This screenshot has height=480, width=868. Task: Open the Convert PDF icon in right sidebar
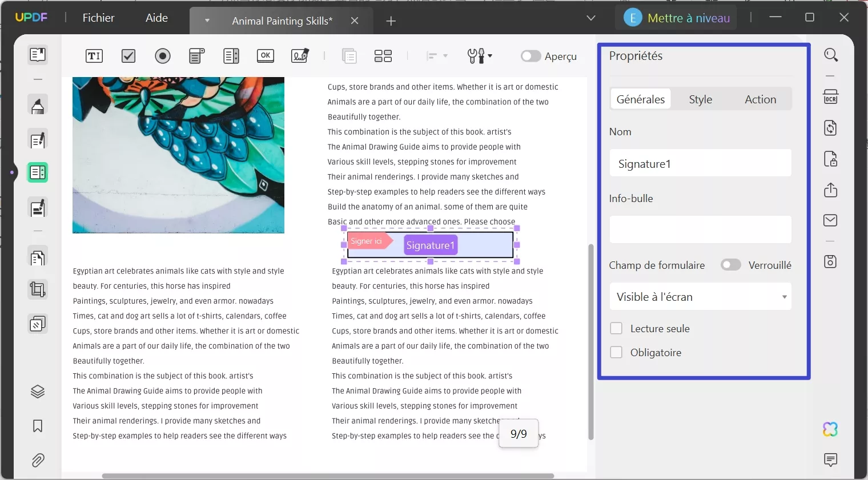point(831,128)
